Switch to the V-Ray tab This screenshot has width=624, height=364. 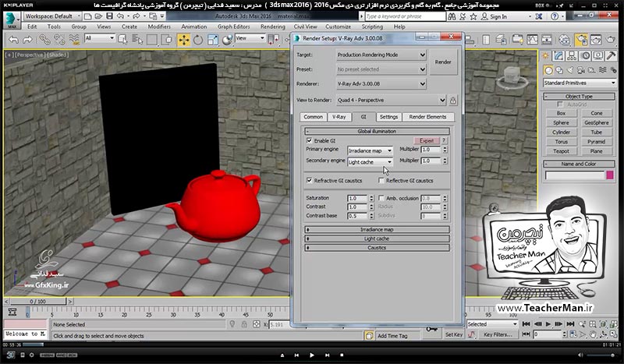pyautogui.click(x=339, y=117)
